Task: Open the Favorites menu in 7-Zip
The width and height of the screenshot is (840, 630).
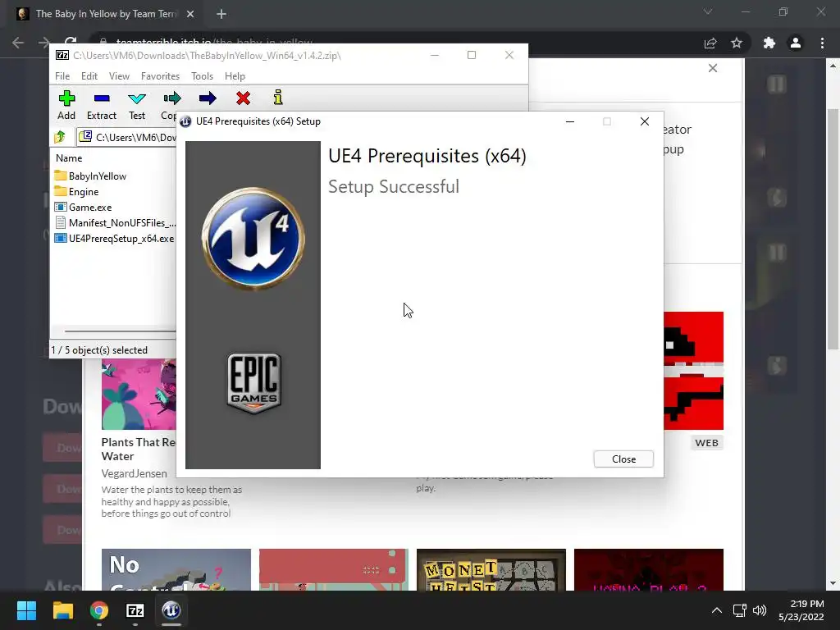Action: 160,76
